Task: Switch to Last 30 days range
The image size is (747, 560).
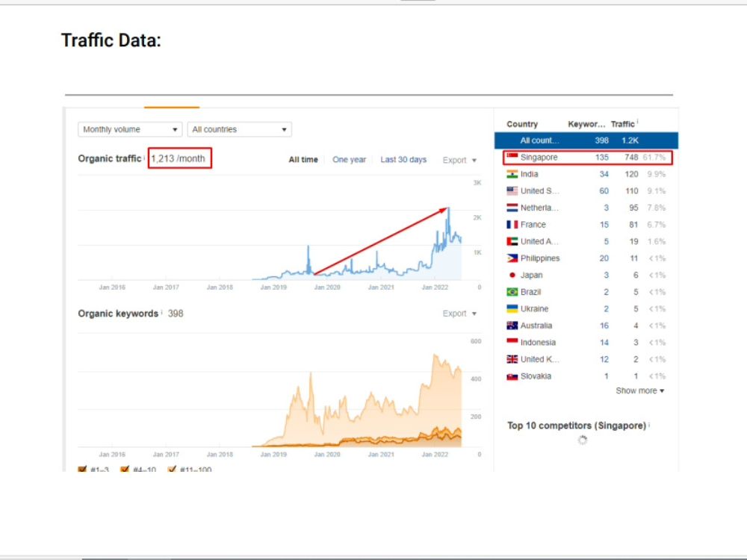Action: point(403,160)
